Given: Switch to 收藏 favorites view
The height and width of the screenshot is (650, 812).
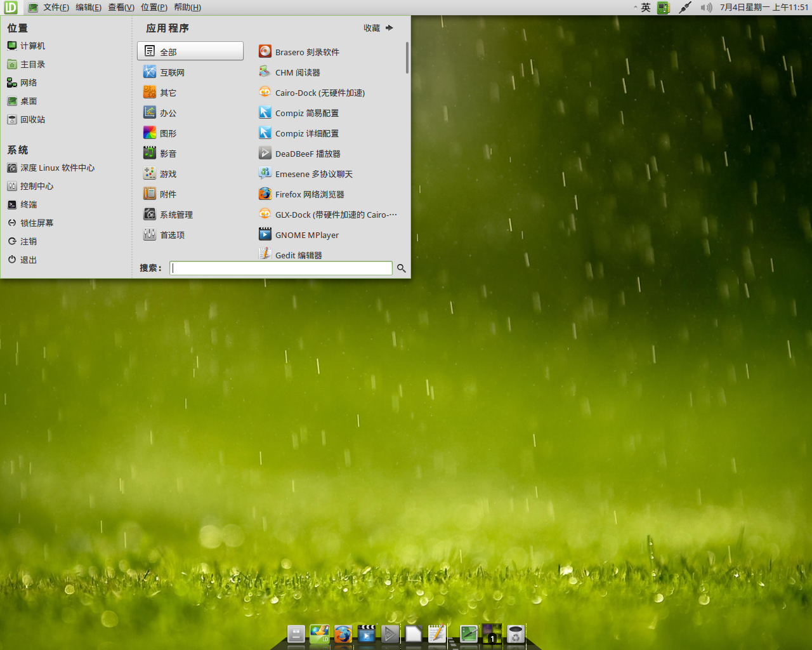Looking at the screenshot, I should pyautogui.click(x=379, y=28).
